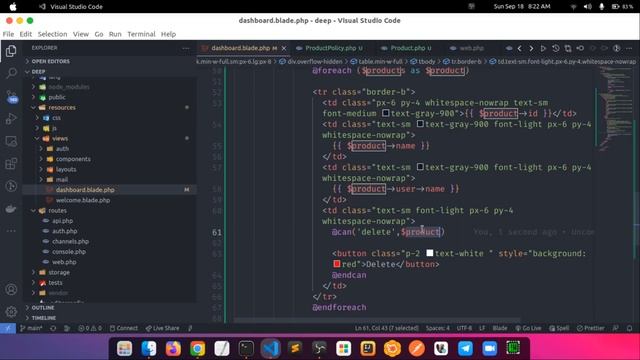Open Terminal app from the dock
Screen dimensions: 640x360
pyautogui.click(x=246, y=349)
